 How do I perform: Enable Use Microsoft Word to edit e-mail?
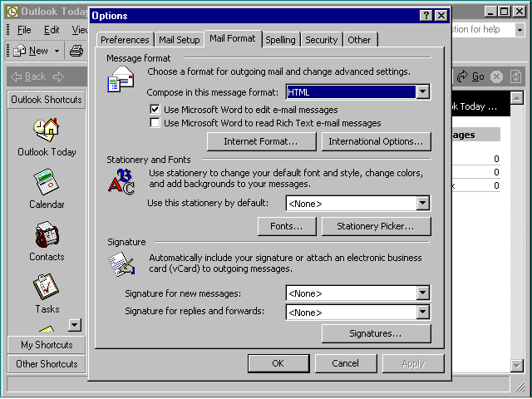[x=155, y=109]
